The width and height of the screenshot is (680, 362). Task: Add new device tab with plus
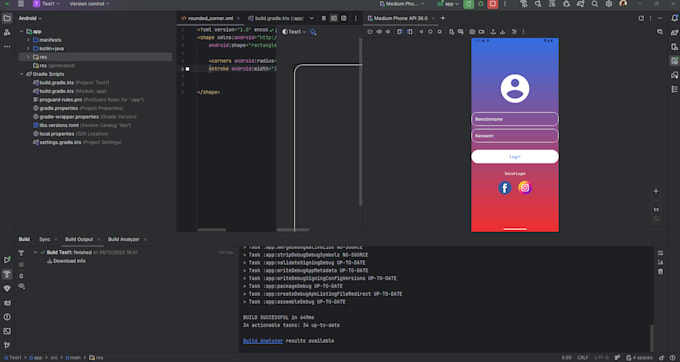pos(443,18)
